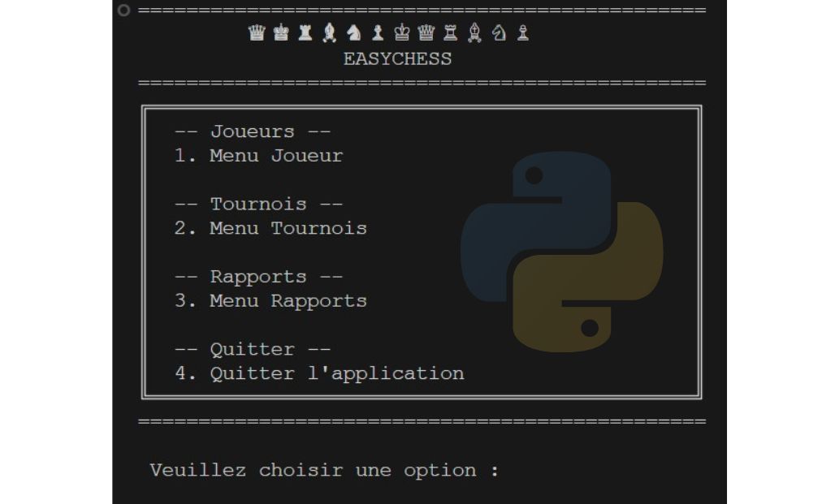The image size is (835, 504).
Task: Click the filled queen chess glyph
Action: pos(257,33)
